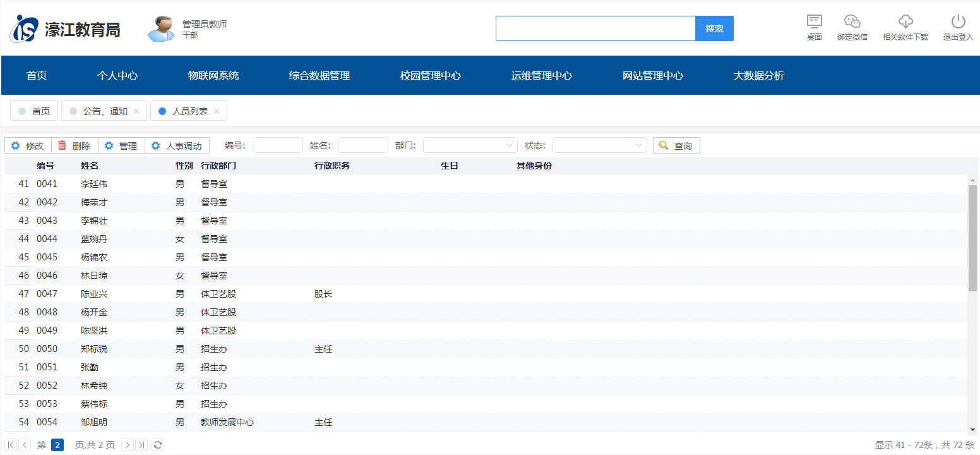The image size is (980, 455).
Task: Open the 大数据分析 menu
Action: click(759, 76)
